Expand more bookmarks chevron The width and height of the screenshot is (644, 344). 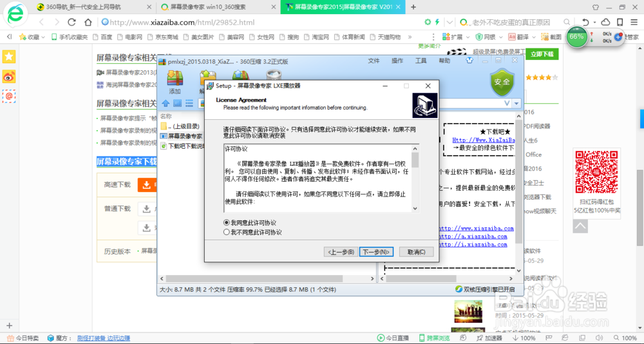tap(409, 37)
